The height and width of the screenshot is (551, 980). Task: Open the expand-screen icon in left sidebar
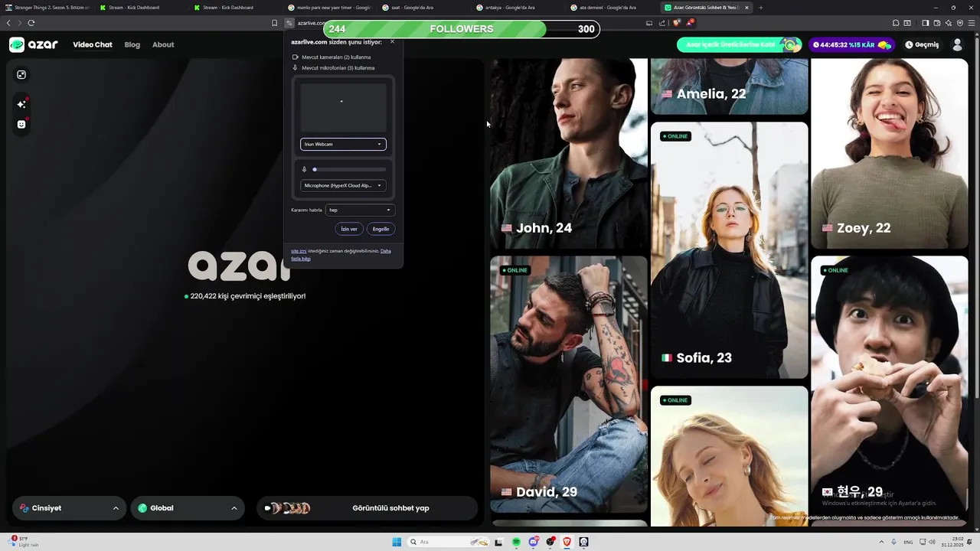coord(21,74)
